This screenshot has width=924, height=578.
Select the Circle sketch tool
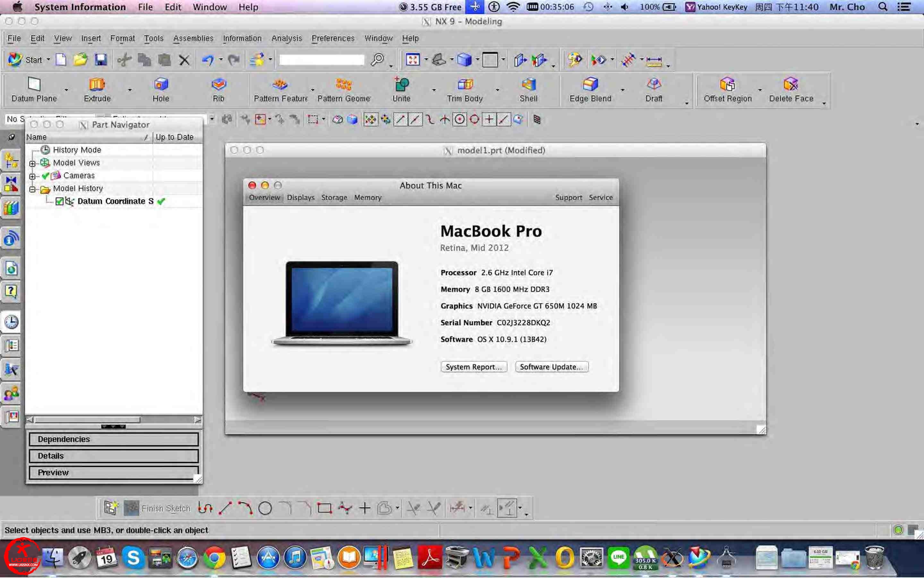click(x=265, y=508)
